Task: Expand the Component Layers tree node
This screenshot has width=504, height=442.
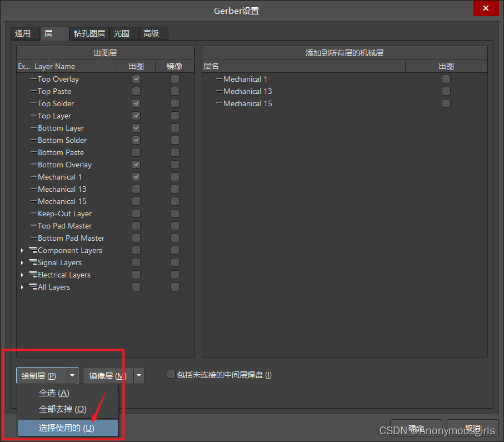Action: [22, 251]
